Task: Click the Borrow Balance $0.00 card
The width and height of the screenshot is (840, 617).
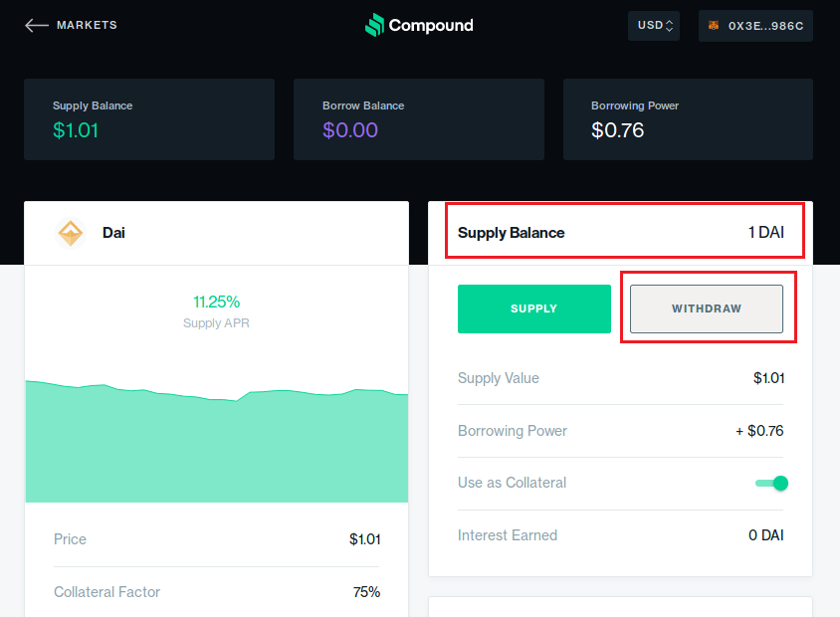Action: (418, 119)
